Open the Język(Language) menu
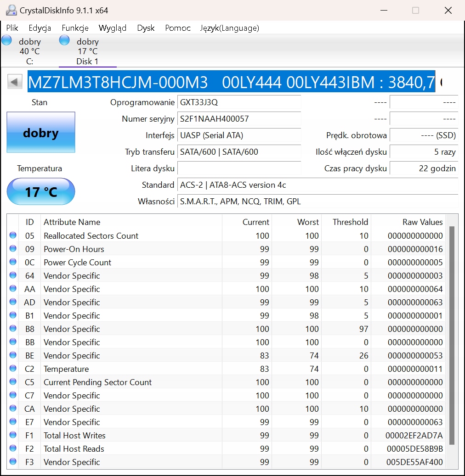The width and height of the screenshot is (465, 476). [229, 28]
